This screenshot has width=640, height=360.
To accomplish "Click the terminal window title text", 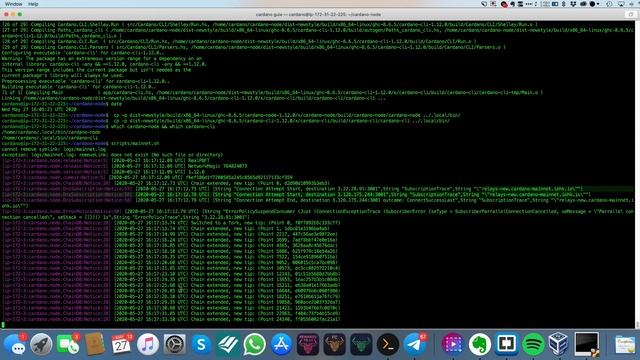I will (x=318, y=14).
